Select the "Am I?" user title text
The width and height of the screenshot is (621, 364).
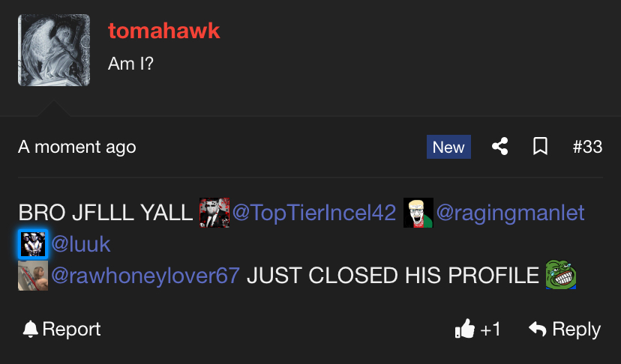130,64
